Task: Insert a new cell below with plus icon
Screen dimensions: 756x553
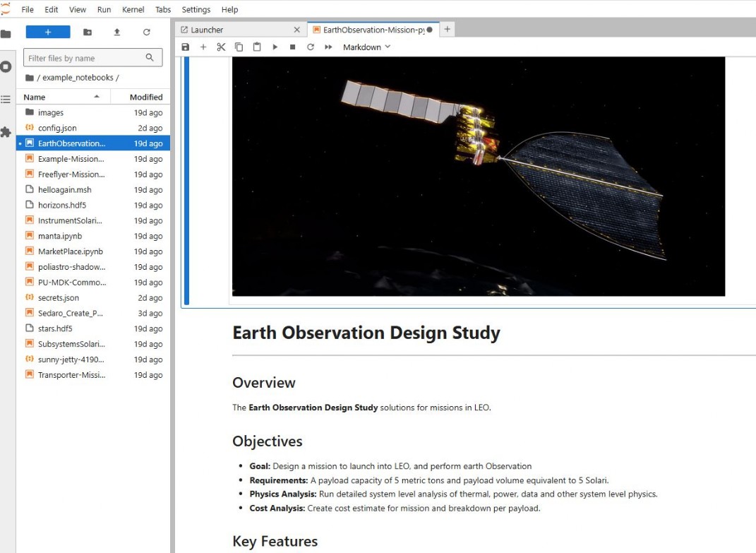Action: (x=203, y=47)
